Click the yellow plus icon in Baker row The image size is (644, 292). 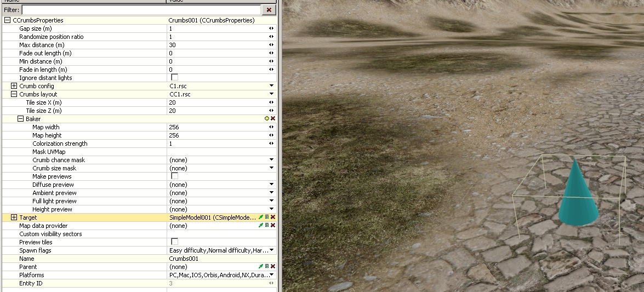[267, 119]
